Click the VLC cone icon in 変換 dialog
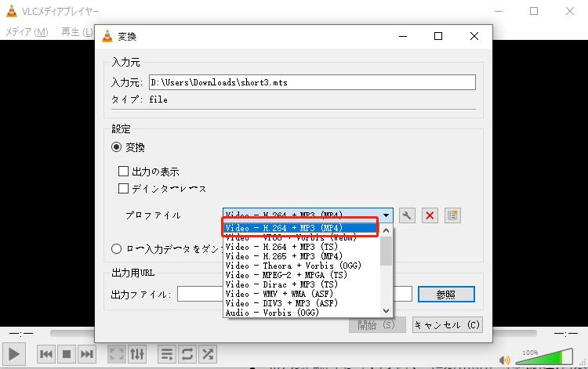The image size is (588, 369). pos(107,36)
